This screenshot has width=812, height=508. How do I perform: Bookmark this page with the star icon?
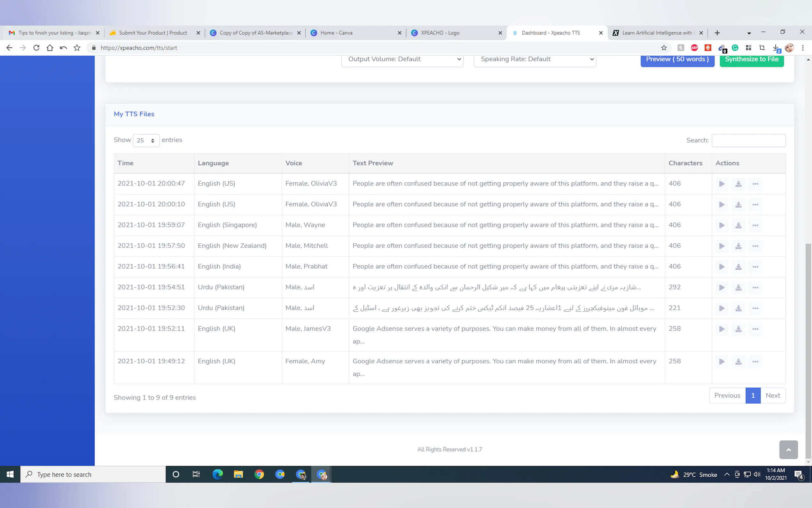[664, 48]
